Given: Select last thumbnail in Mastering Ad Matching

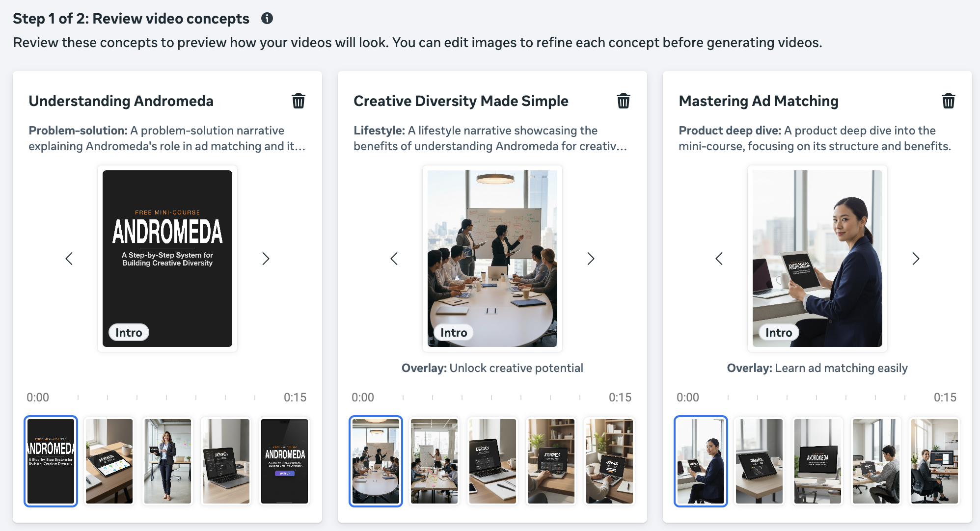Looking at the screenshot, I should (x=934, y=461).
